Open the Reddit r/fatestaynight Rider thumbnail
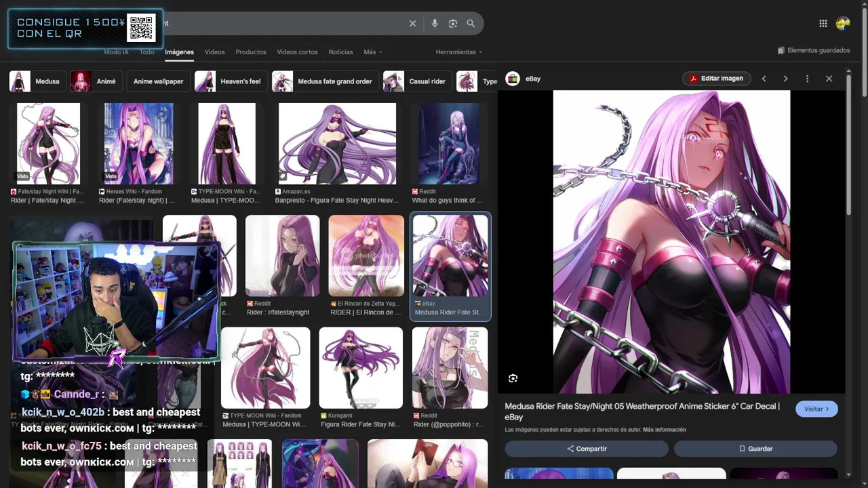 282,256
